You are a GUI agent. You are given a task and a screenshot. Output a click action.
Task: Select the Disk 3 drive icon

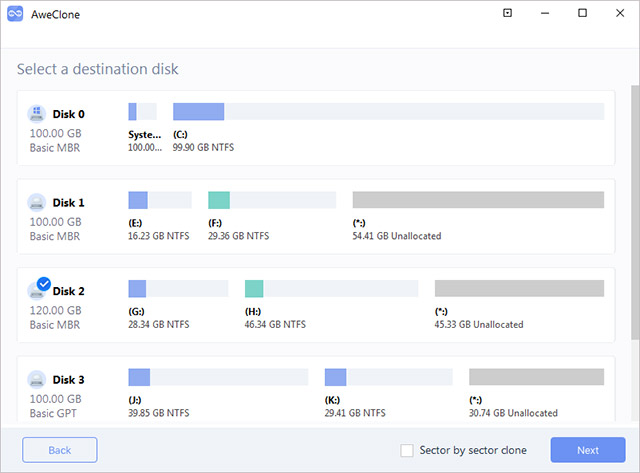coord(37,379)
